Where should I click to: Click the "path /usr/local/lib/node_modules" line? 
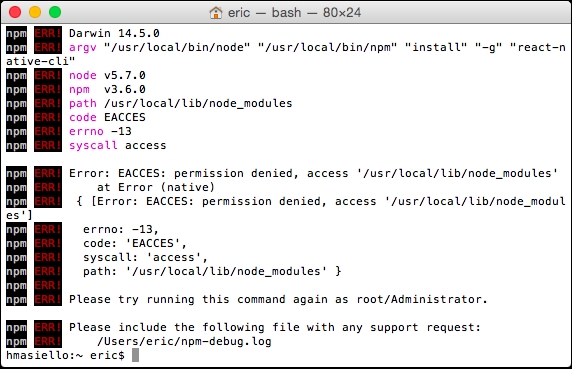coord(181,104)
